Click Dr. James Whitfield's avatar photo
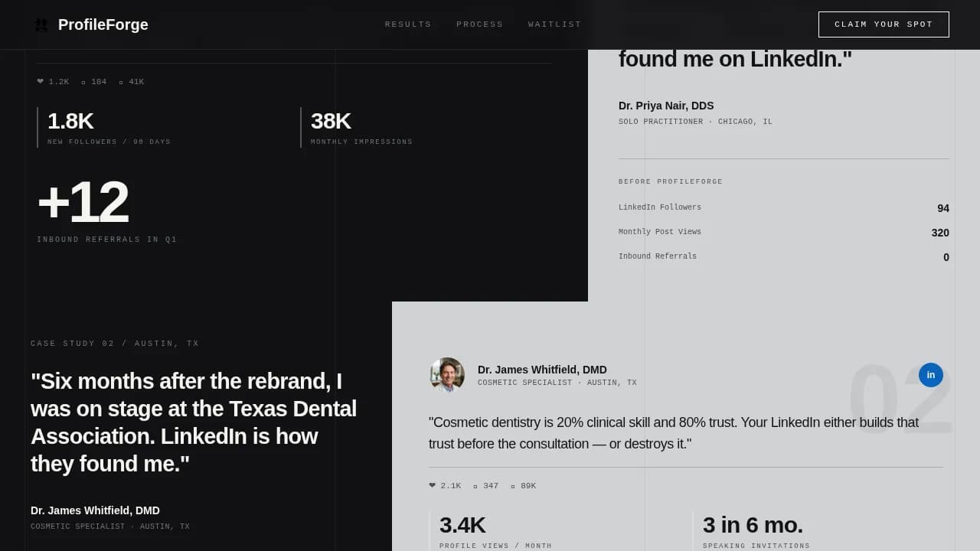The height and width of the screenshot is (551, 980). pyautogui.click(x=447, y=375)
